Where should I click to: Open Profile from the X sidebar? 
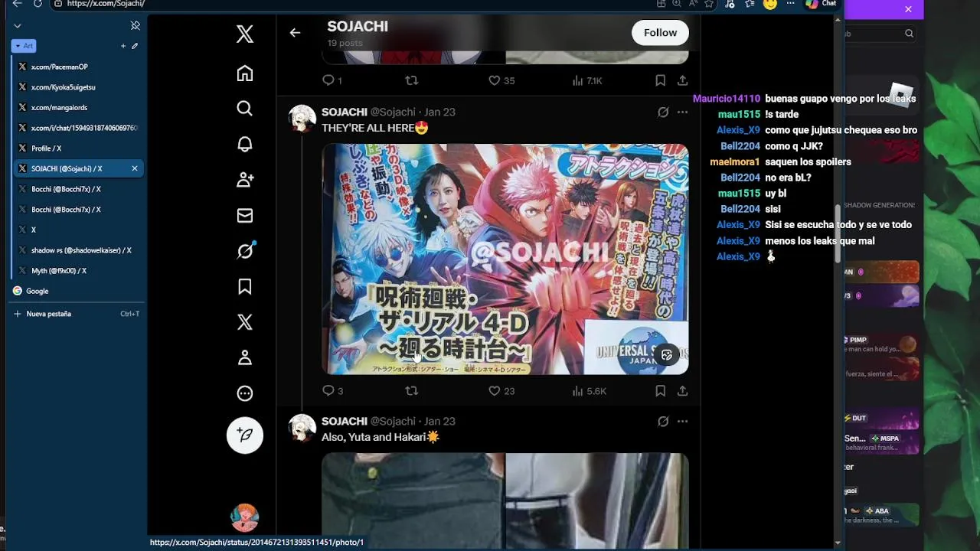coord(245,357)
